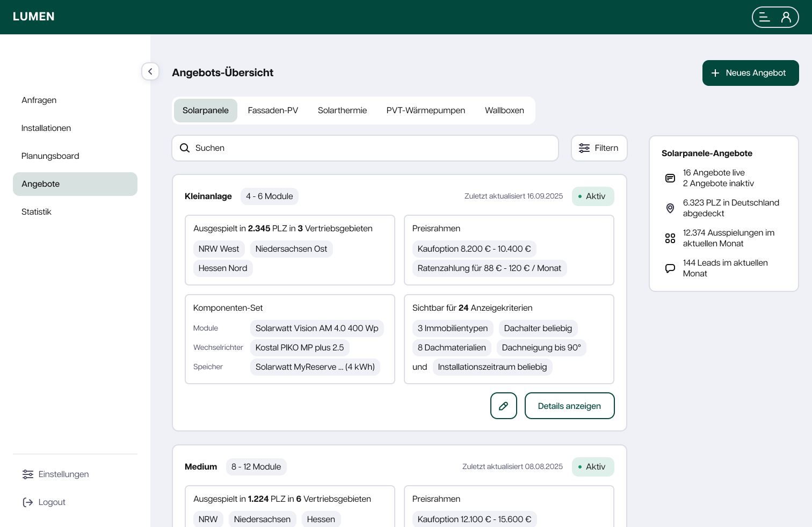Select the '4 - 6 Module' tag

(270, 196)
